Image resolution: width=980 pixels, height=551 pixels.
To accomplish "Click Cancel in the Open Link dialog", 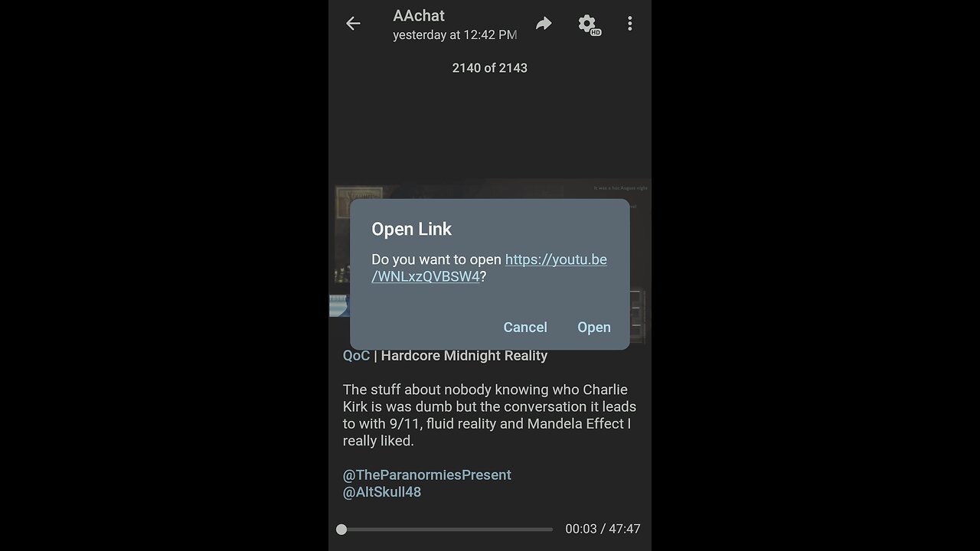I will pos(525,327).
